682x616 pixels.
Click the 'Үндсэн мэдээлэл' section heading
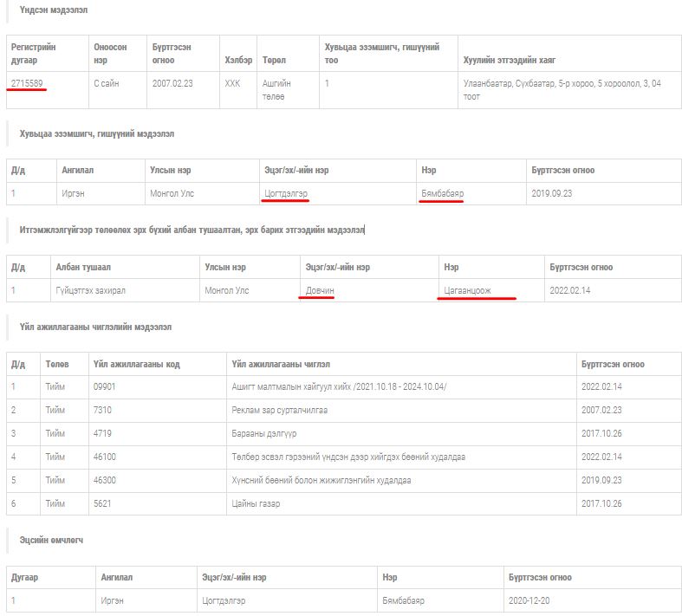[53, 10]
